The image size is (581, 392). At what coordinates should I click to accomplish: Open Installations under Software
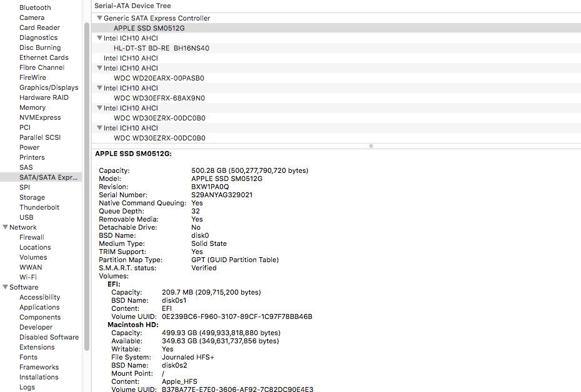(39, 377)
